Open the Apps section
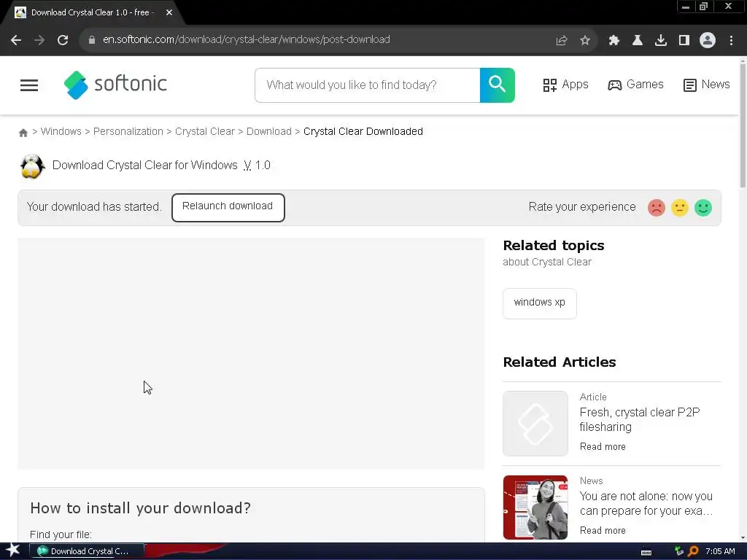The image size is (747, 560). (565, 85)
